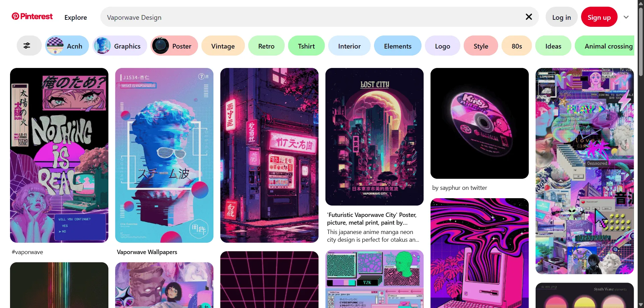Click 'by sayphur on twitter' caption
The height and width of the screenshot is (308, 644).
[459, 188]
